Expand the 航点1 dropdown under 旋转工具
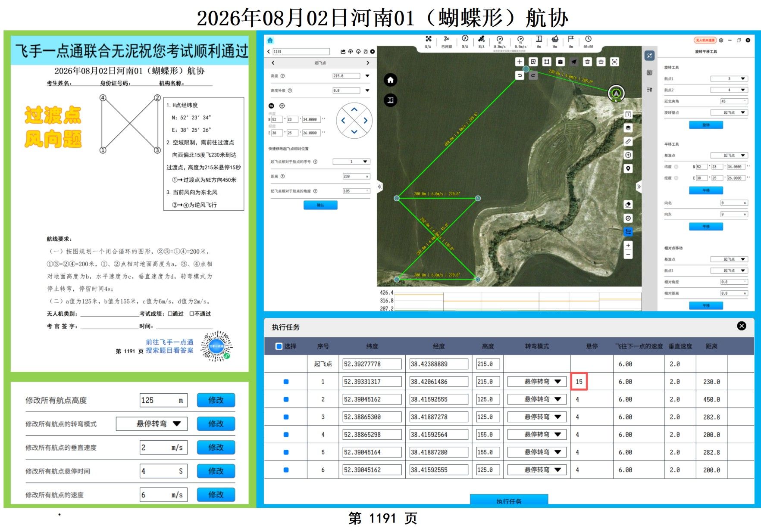Image resolution: width=761 pixels, height=532 pixels. coord(729,79)
